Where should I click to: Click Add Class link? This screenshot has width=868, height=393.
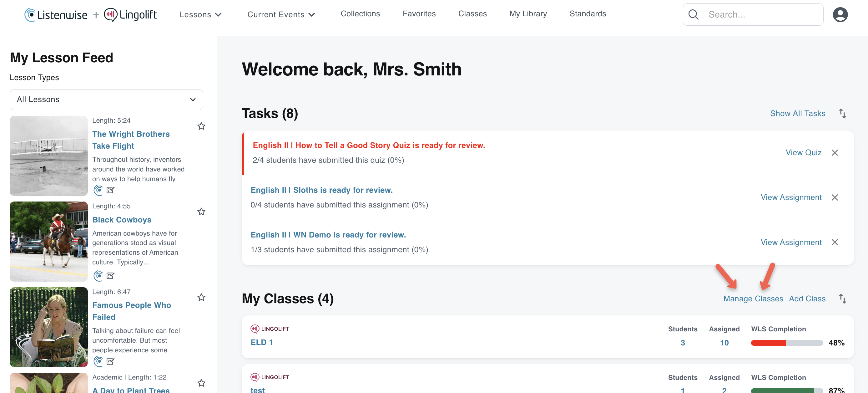pos(807,299)
